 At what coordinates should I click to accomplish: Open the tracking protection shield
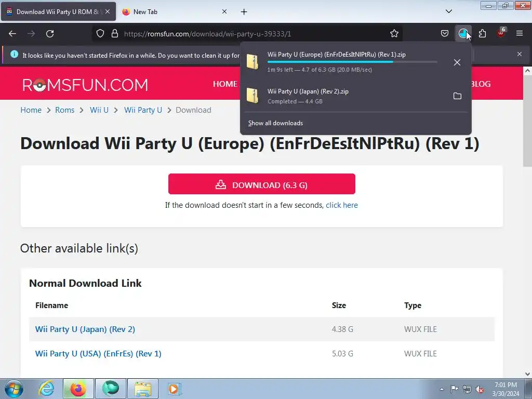tap(100, 34)
